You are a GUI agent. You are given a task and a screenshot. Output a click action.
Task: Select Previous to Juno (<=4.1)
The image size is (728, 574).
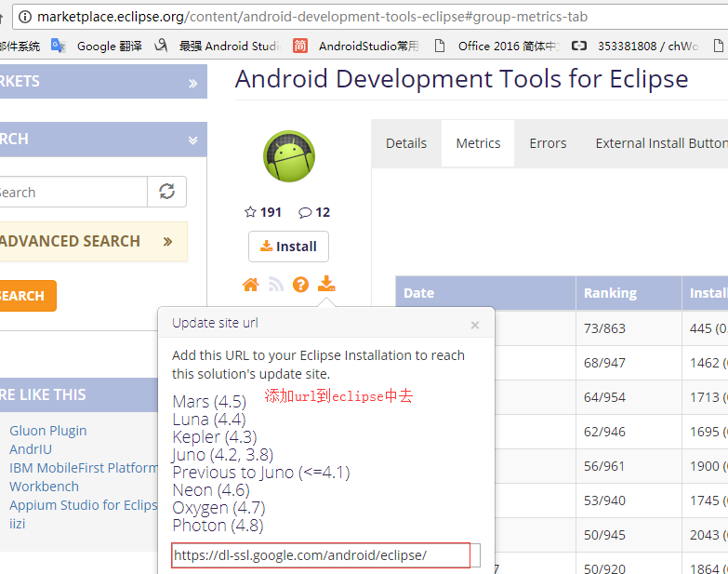coord(261,473)
